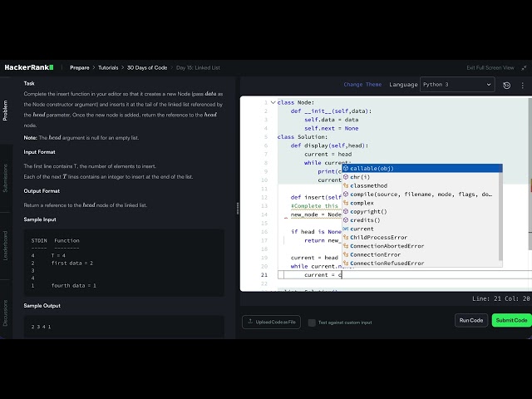Select ConnectionRefusedError autocomplete suggestion
The width and height of the screenshot is (532, 399).
pos(420,263)
